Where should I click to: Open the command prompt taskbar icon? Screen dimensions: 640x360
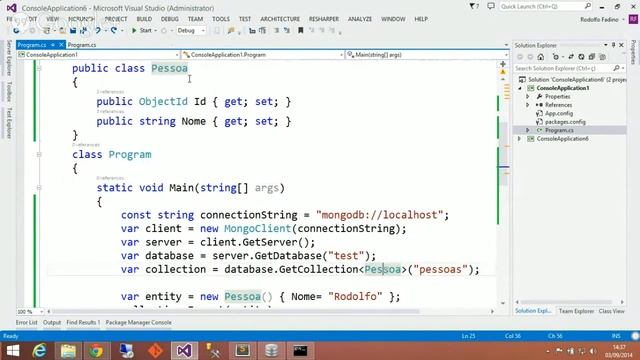click(300, 351)
